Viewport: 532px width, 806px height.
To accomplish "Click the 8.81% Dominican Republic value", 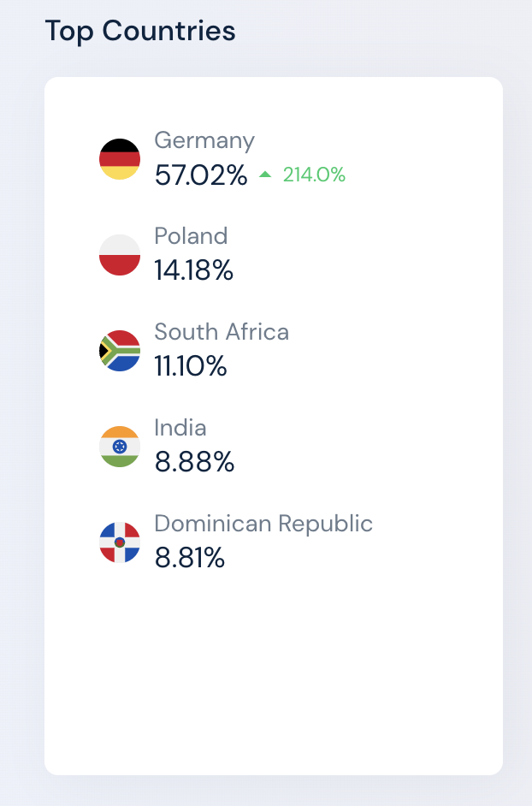I will point(190,558).
